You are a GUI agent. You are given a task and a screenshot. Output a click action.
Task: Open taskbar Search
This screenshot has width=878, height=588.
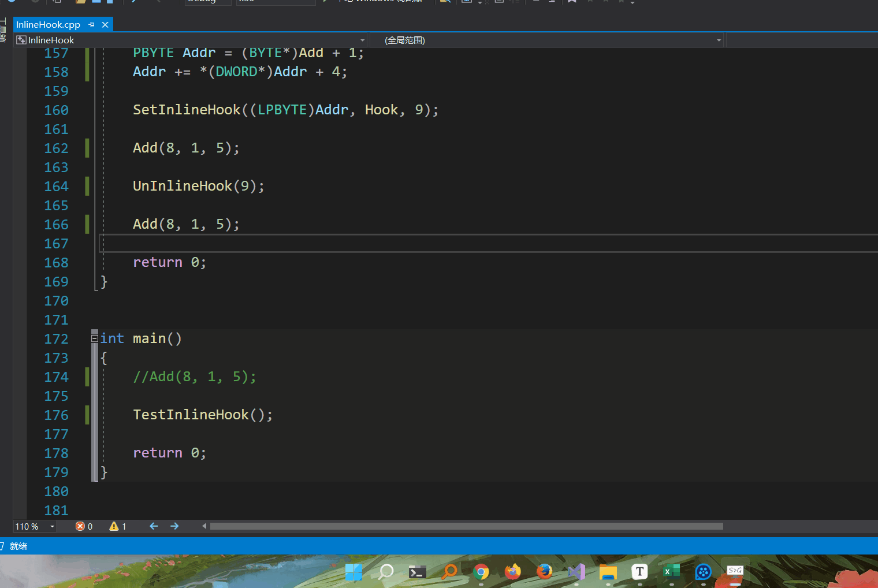click(386, 572)
